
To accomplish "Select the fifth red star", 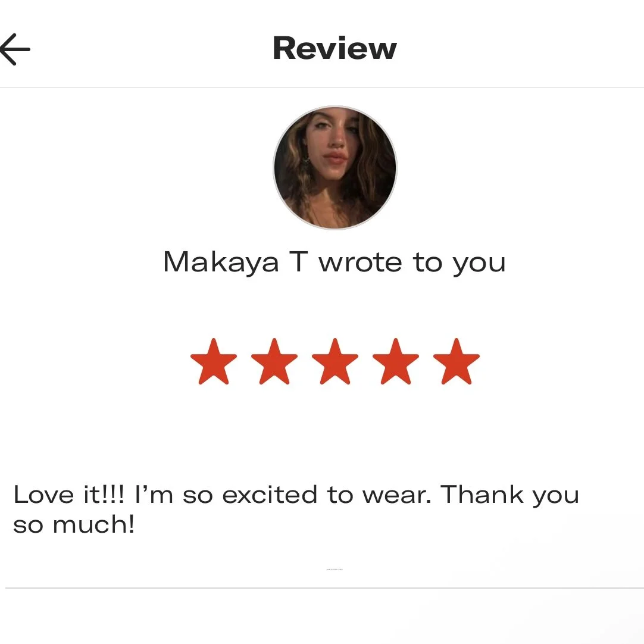I will point(457,361).
